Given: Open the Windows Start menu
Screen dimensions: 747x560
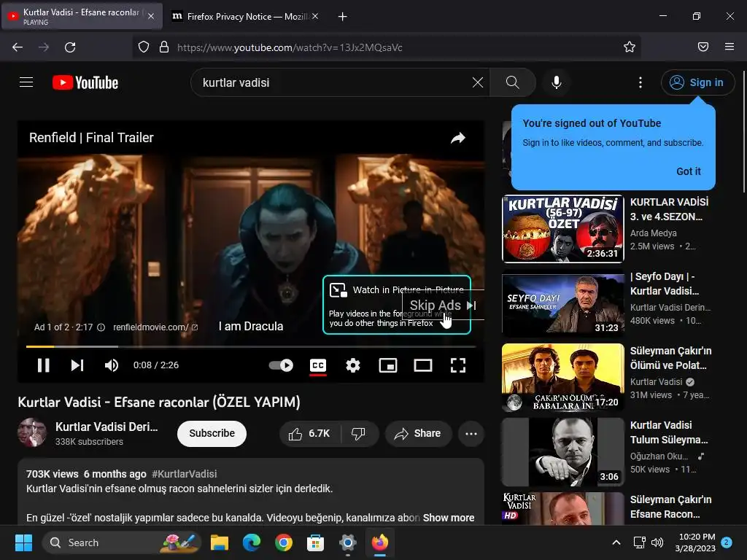Looking at the screenshot, I should click(x=23, y=542).
